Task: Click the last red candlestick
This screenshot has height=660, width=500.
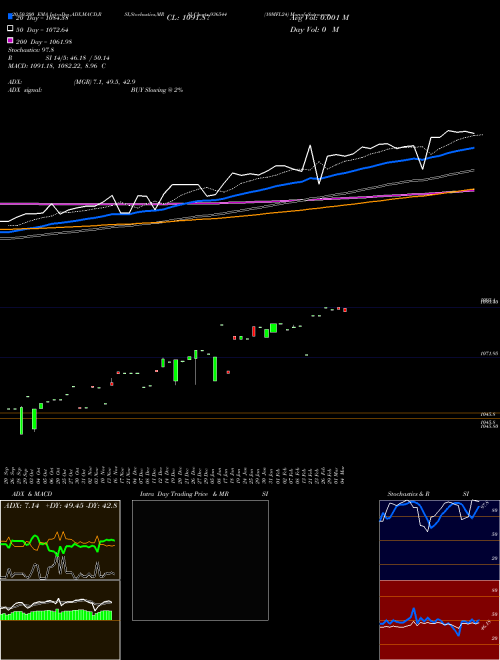Action: click(345, 310)
